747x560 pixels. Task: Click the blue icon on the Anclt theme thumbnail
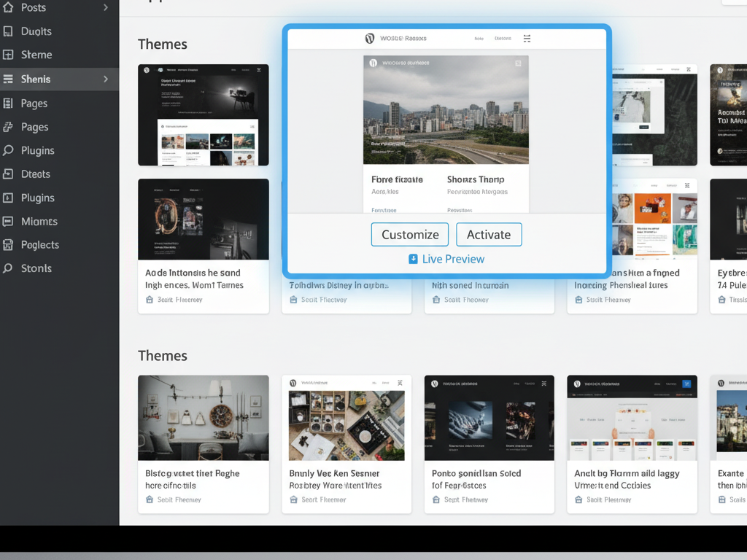point(686,384)
